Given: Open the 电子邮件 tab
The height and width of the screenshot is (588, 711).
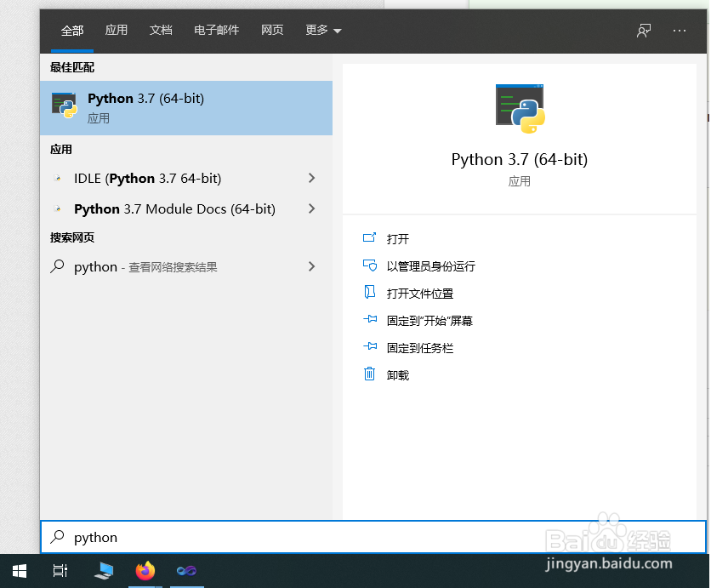Looking at the screenshot, I should click(216, 30).
